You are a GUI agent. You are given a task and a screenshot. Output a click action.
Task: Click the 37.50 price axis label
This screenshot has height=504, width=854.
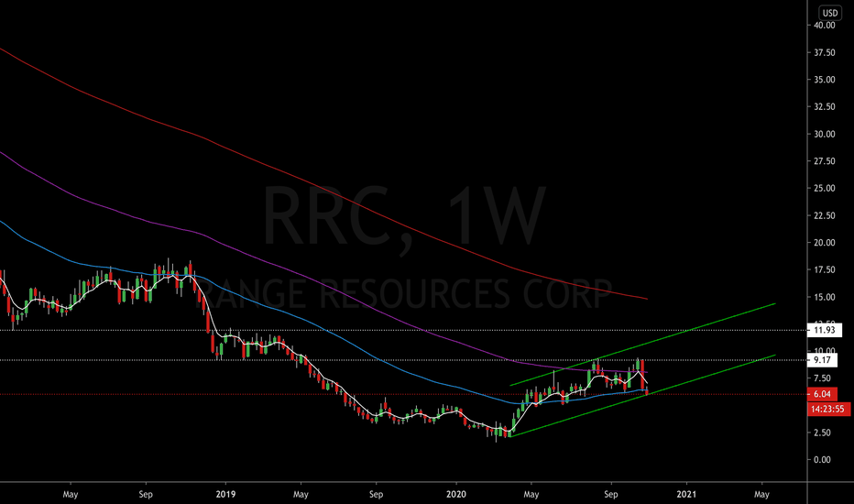click(824, 52)
